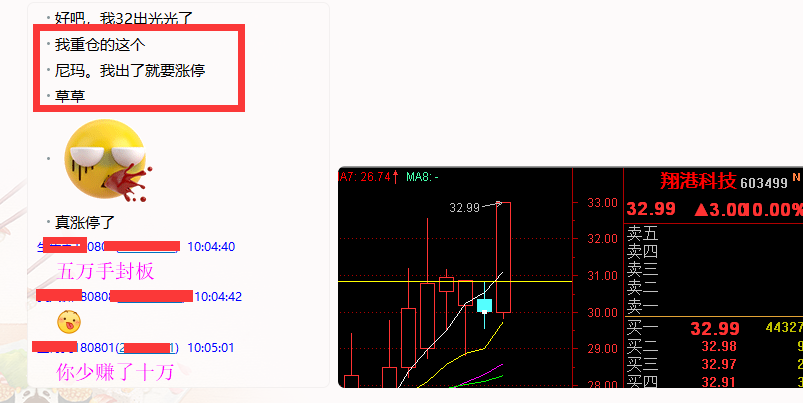Click the 买一 bid price 32.99
Viewport: 803px width, 403px height.
[715, 328]
